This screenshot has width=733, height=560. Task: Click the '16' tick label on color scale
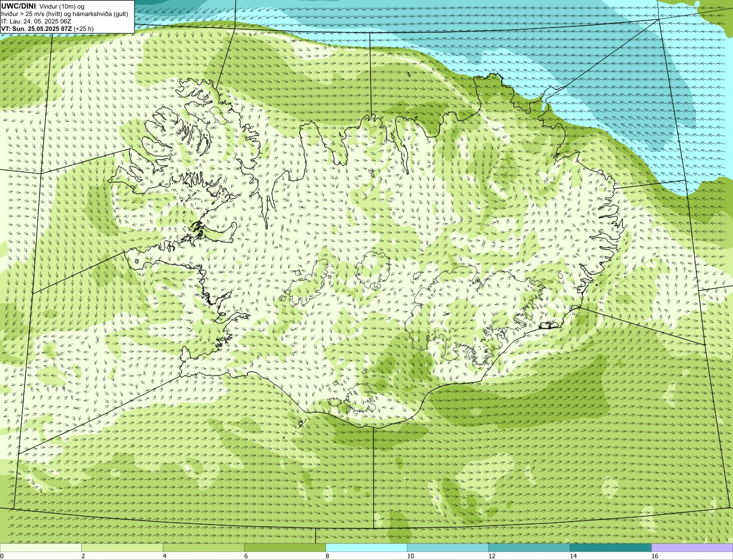[x=655, y=556]
